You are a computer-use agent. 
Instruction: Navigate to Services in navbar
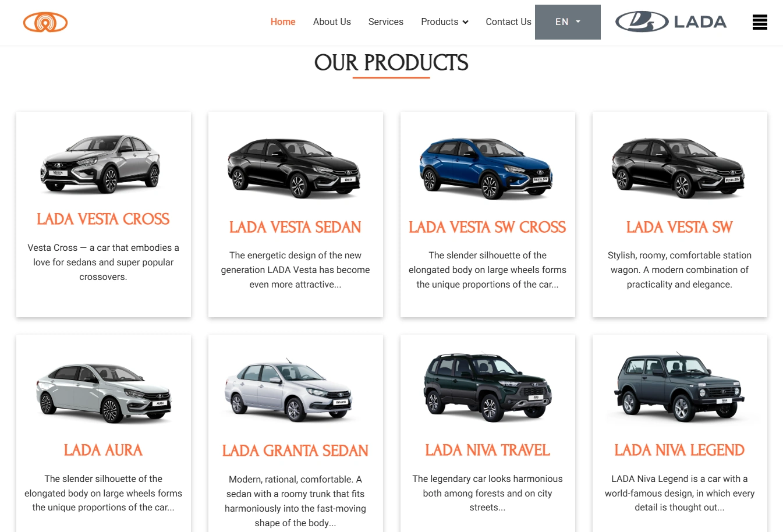(x=386, y=22)
